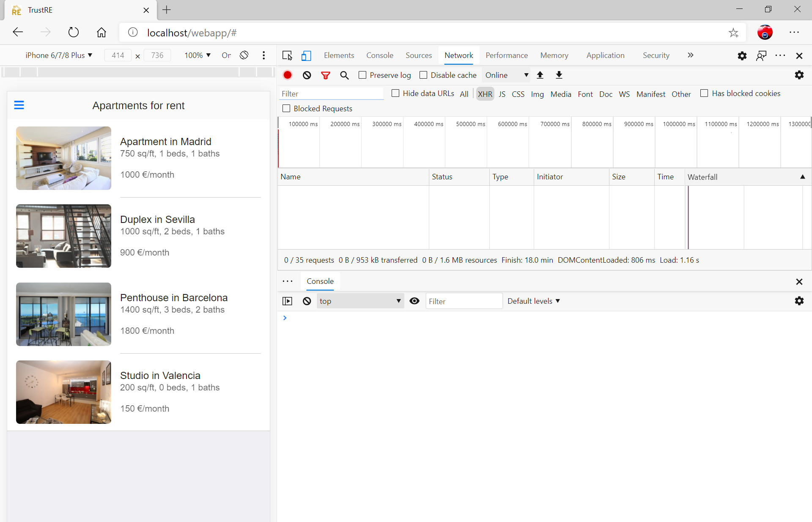Enable the Preserve log checkbox

click(362, 75)
